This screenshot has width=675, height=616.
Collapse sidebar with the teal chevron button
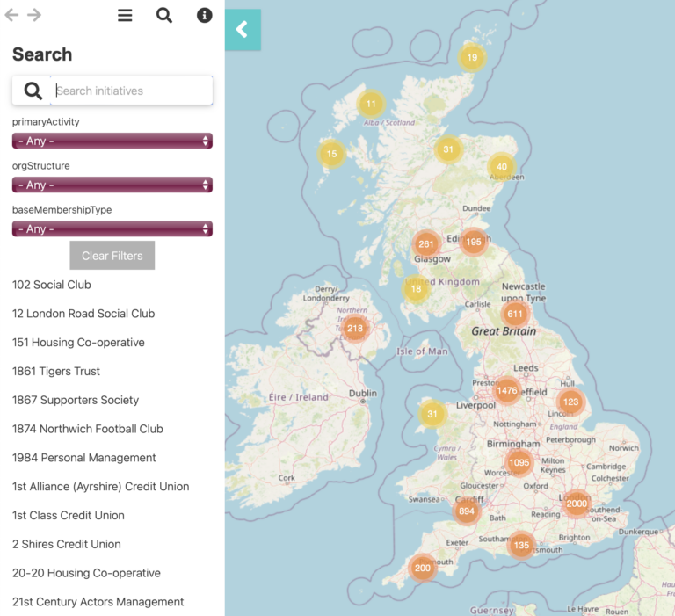[243, 30]
